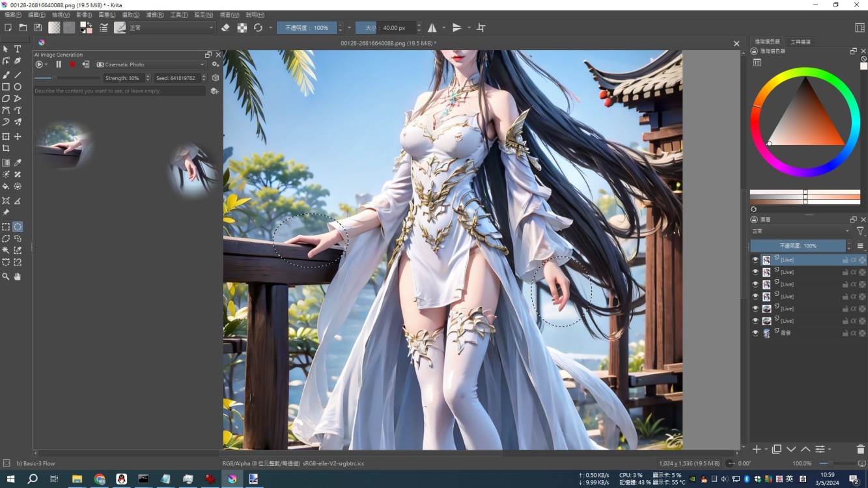
Task: Toggle visibility of the top [Live] layer
Action: (755, 260)
